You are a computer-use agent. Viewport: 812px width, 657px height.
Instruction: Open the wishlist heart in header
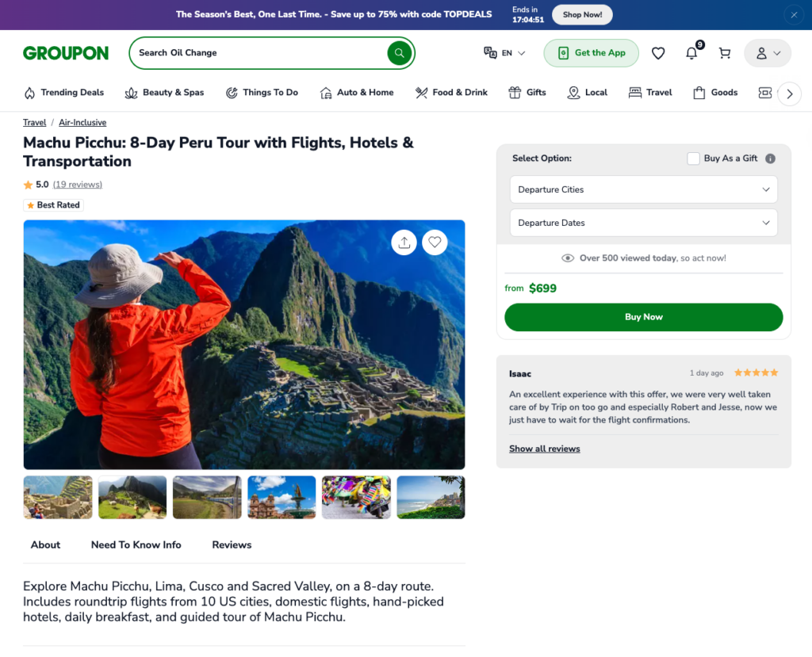pos(658,53)
